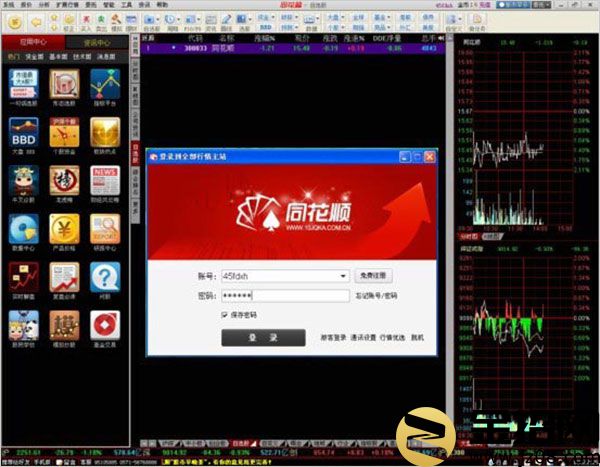Expand the 选股 toolbar dropdown arrow

click(250, 19)
